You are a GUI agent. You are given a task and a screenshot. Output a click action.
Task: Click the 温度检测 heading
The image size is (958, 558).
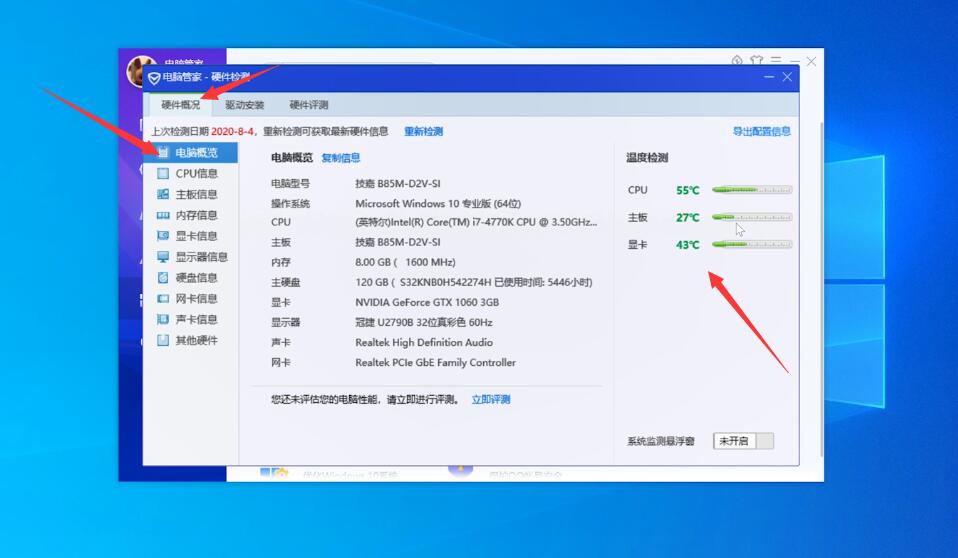click(647, 158)
